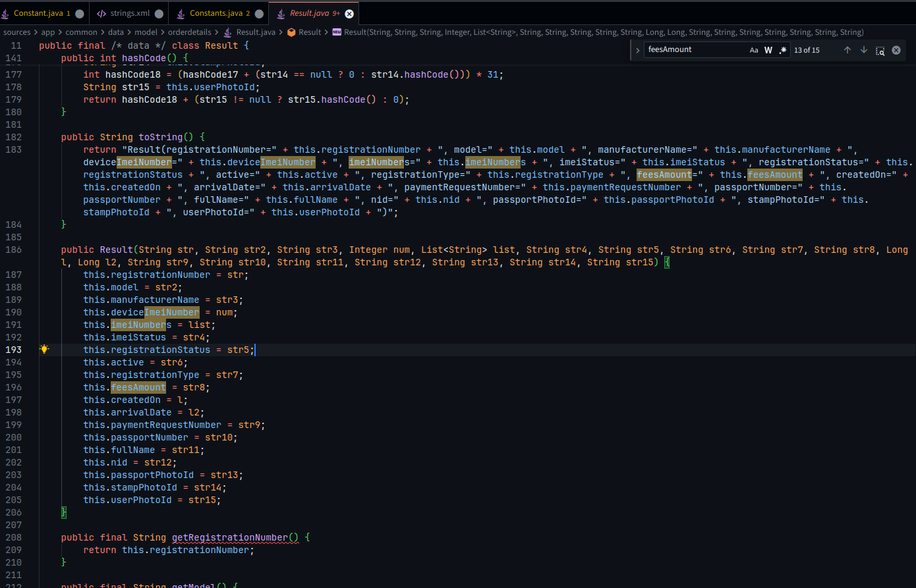Click 'this.registrationNumber = str;' line
The image size is (916, 588).
(x=166, y=275)
